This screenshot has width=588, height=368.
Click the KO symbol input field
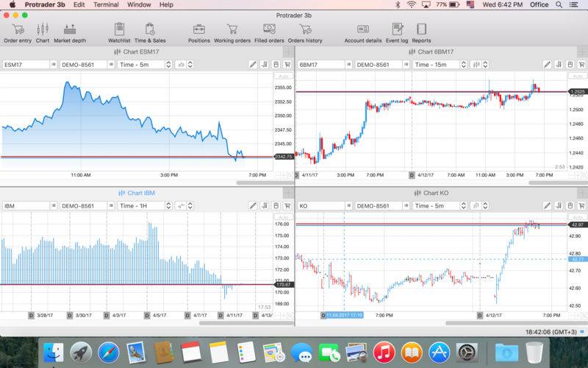point(321,206)
